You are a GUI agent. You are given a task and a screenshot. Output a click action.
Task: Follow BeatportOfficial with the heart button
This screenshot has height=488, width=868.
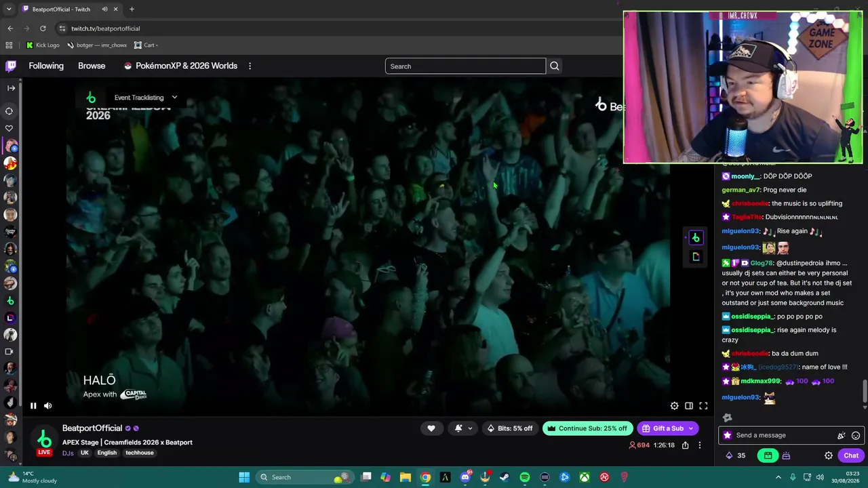(x=431, y=428)
